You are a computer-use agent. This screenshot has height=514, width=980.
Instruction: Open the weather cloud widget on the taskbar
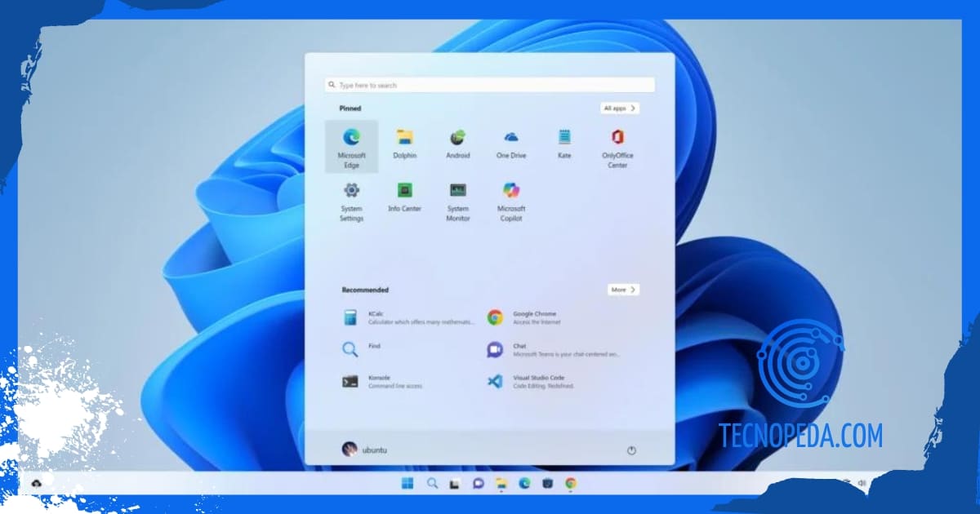(36, 484)
